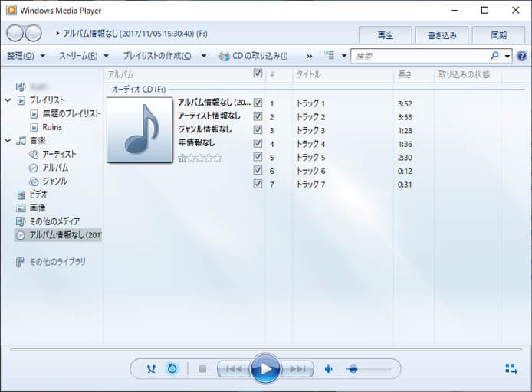Click the オーディオ CD (F:) group header
This screenshot has height=392, width=532.
pos(139,89)
